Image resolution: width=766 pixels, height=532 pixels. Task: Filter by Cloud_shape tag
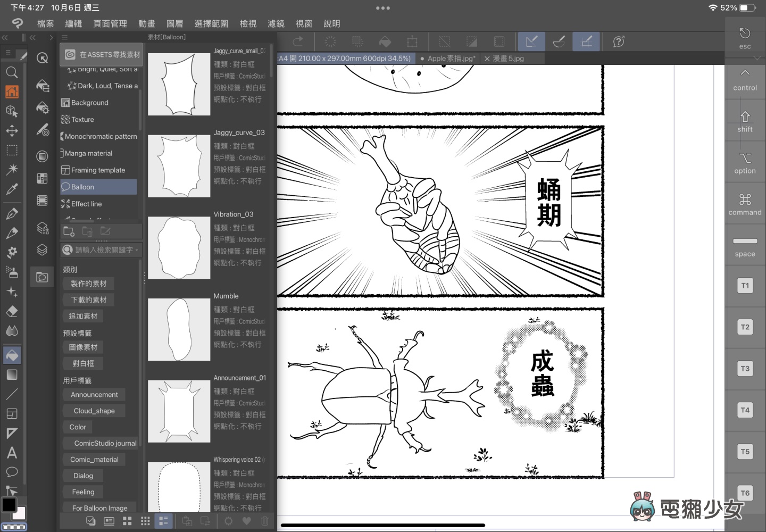pos(94,411)
